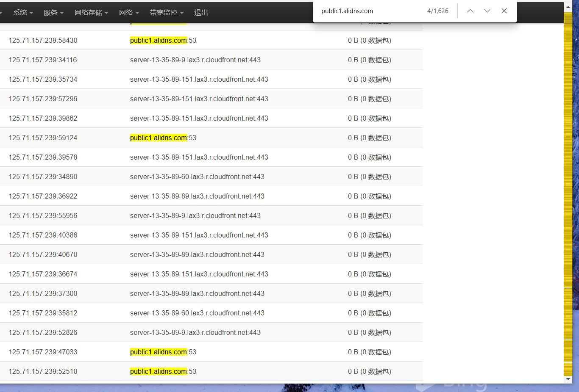Click the last highlighted public1.alidns.com:53 entry
579x392 pixels.
(158, 371)
